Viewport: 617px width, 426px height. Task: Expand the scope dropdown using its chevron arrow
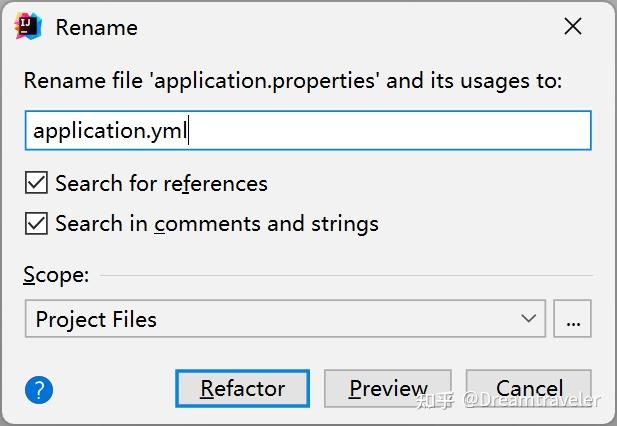529,320
